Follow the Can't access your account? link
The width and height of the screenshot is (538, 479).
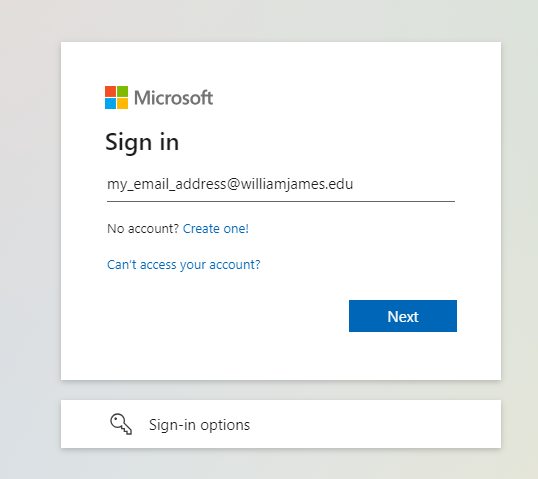[184, 265]
